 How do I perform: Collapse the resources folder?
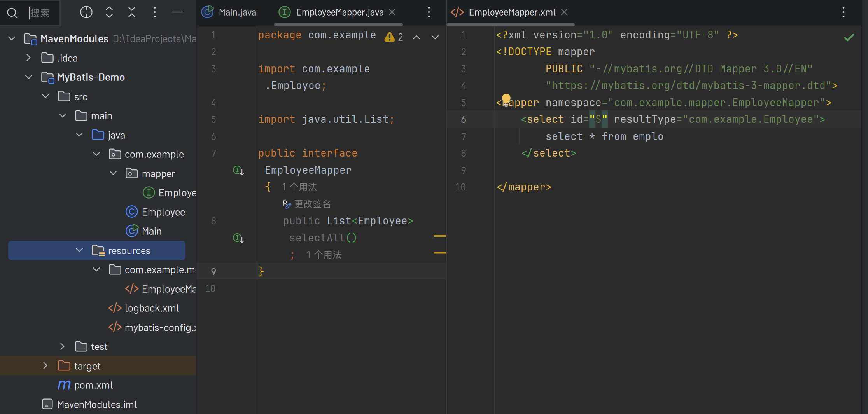tap(79, 250)
